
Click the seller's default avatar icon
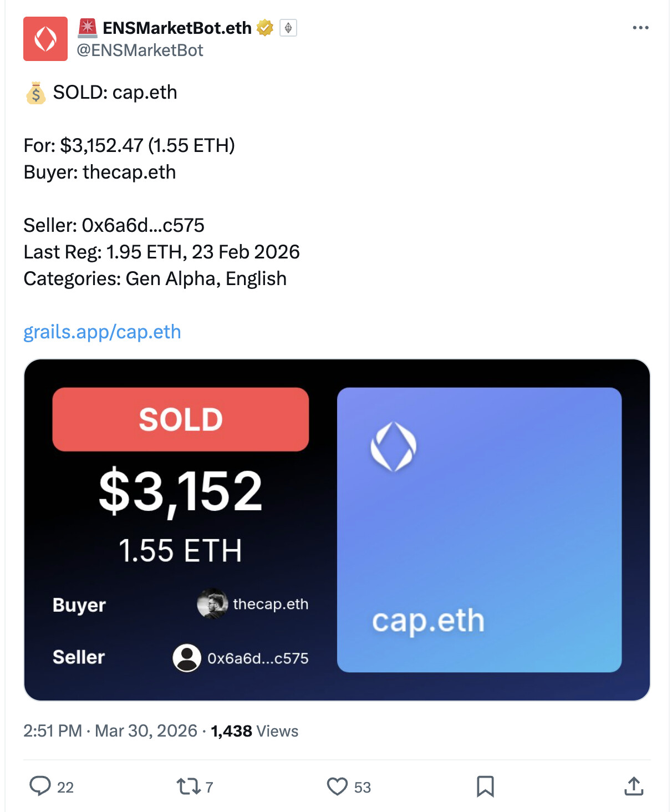pyautogui.click(x=187, y=658)
